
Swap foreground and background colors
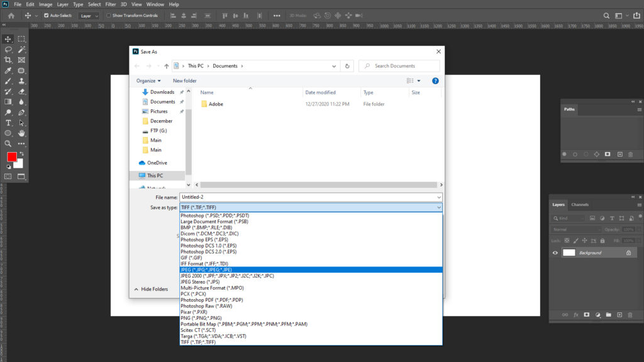(x=22, y=154)
